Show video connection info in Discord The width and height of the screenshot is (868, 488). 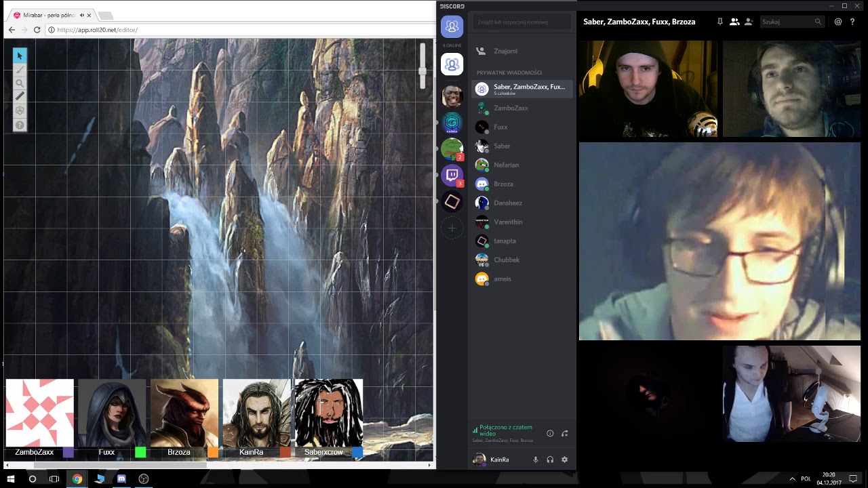click(x=550, y=433)
